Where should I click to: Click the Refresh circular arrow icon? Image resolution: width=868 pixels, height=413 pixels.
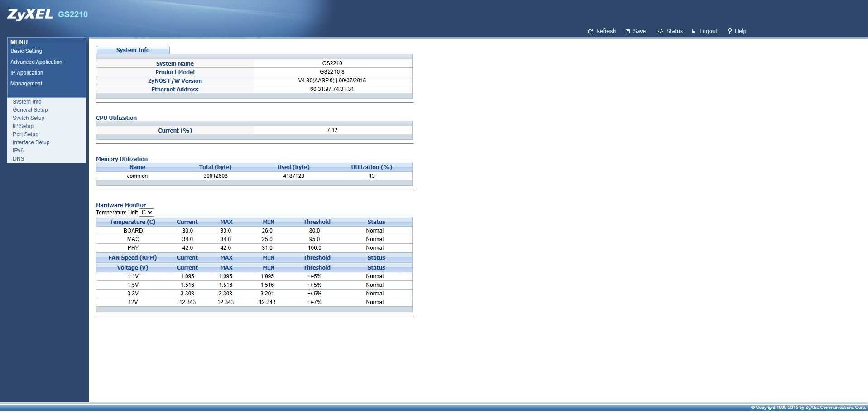(590, 32)
